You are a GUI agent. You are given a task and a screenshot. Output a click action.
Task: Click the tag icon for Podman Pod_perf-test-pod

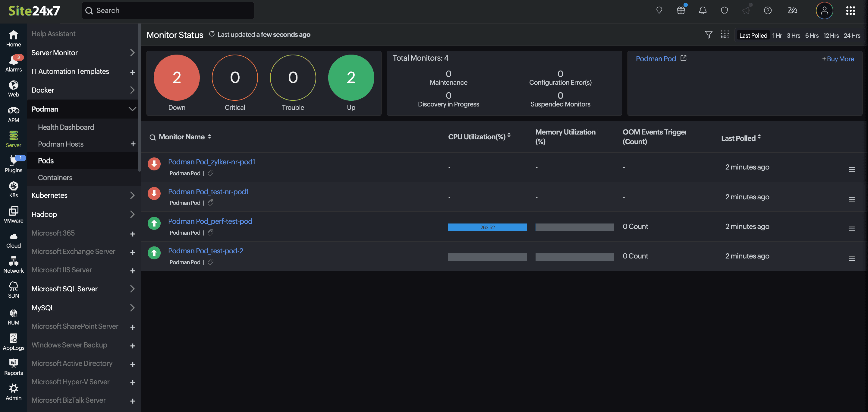[x=210, y=232]
